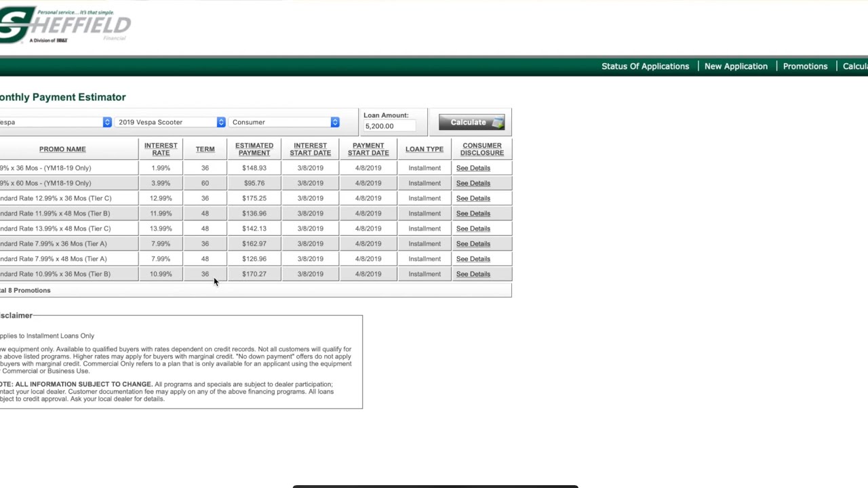The width and height of the screenshot is (868, 488).
Task: See Details for 10.99% Tier B rate
Action: pyautogui.click(x=473, y=274)
